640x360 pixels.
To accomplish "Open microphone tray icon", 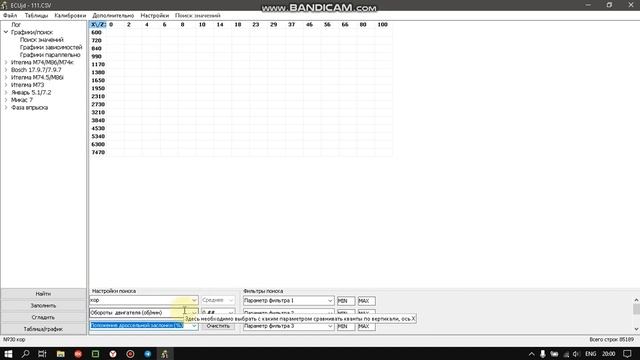I will pos(542,354).
